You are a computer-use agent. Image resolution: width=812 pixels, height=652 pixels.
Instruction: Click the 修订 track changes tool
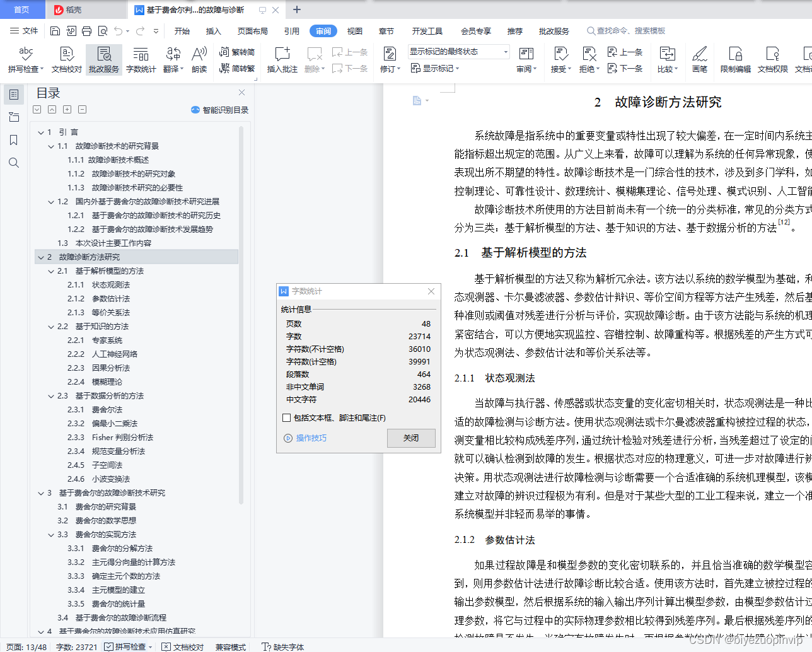390,59
